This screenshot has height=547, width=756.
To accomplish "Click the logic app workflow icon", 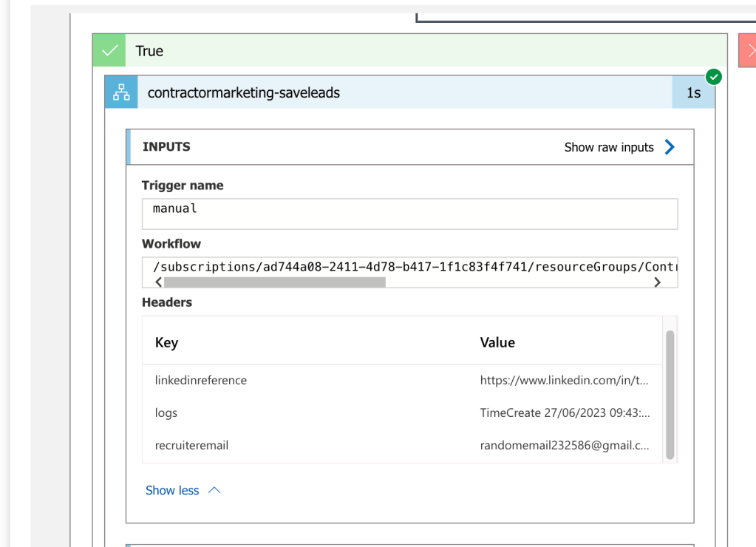I will [121, 92].
